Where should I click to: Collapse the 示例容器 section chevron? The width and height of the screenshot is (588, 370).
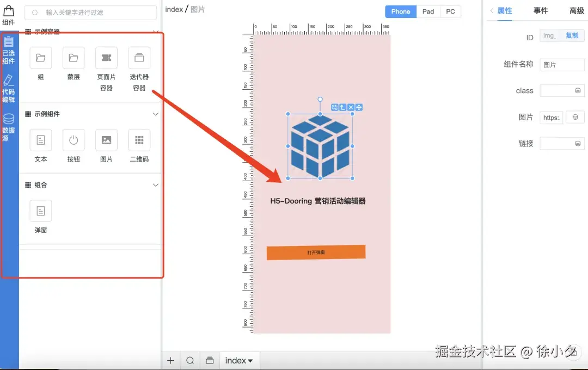(x=156, y=32)
